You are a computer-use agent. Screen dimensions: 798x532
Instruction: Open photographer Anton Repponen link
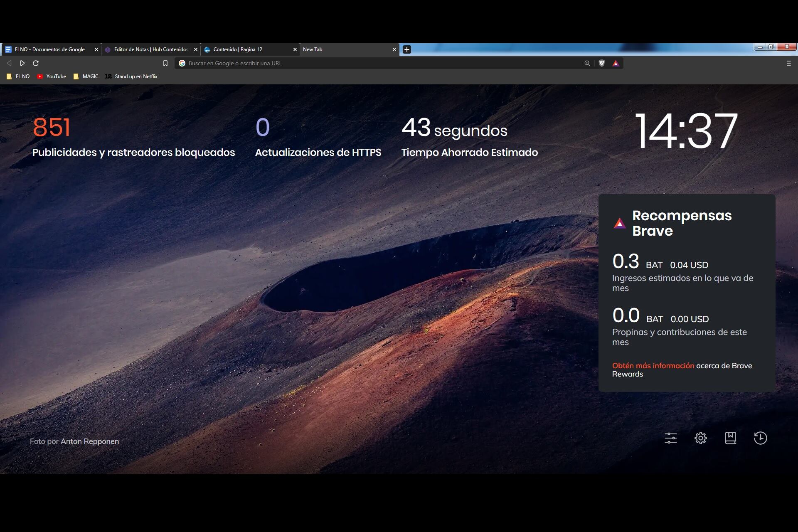point(90,441)
